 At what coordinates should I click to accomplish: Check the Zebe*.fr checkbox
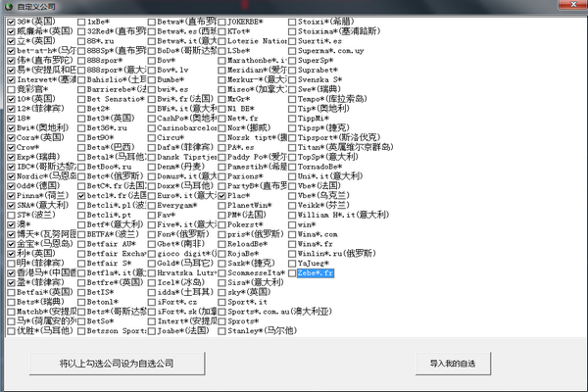pos(292,273)
